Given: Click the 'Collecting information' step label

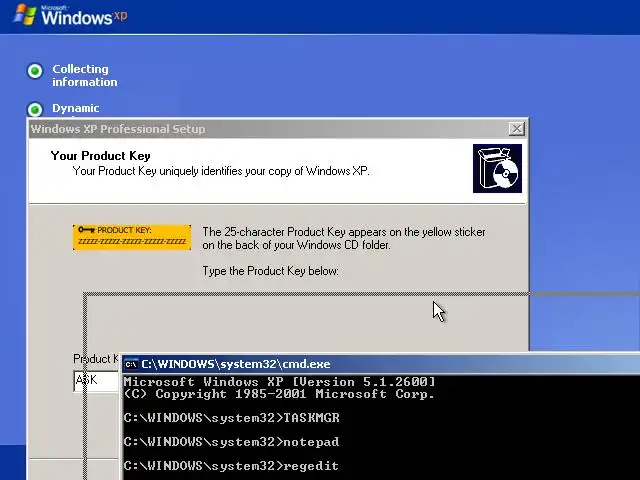Looking at the screenshot, I should [84, 76].
